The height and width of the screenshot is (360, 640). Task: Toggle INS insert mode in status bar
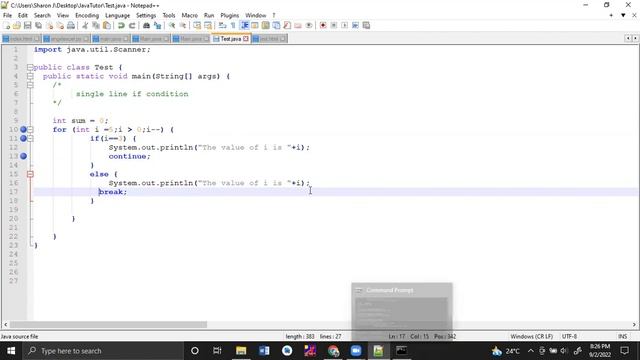(x=622, y=336)
